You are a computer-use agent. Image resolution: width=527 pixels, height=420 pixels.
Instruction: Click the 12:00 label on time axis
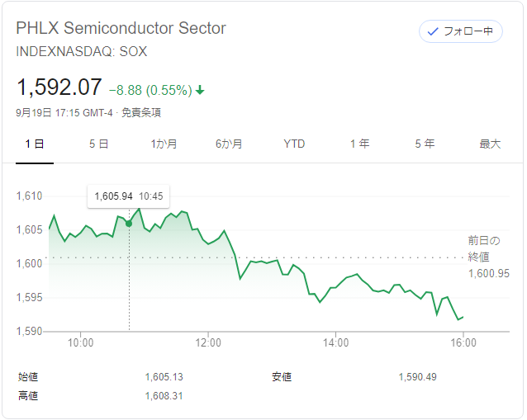coord(208,342)
